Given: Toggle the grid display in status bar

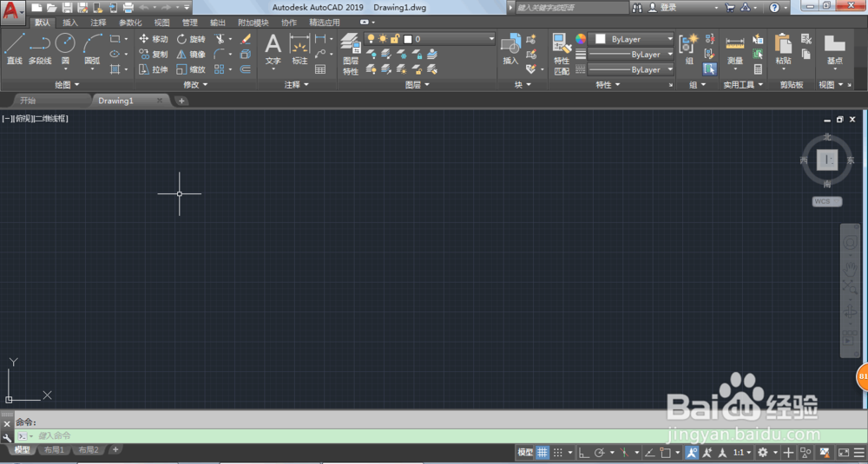Looking at the screenshot, I should tap(542, 453).
